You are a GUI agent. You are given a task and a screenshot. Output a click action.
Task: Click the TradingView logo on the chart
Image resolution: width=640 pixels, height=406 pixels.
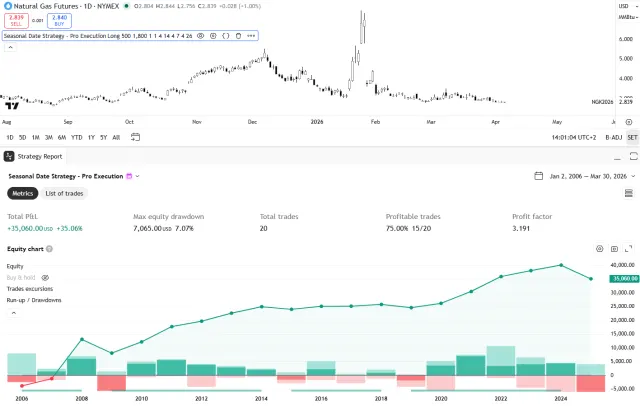click(12, 106)
